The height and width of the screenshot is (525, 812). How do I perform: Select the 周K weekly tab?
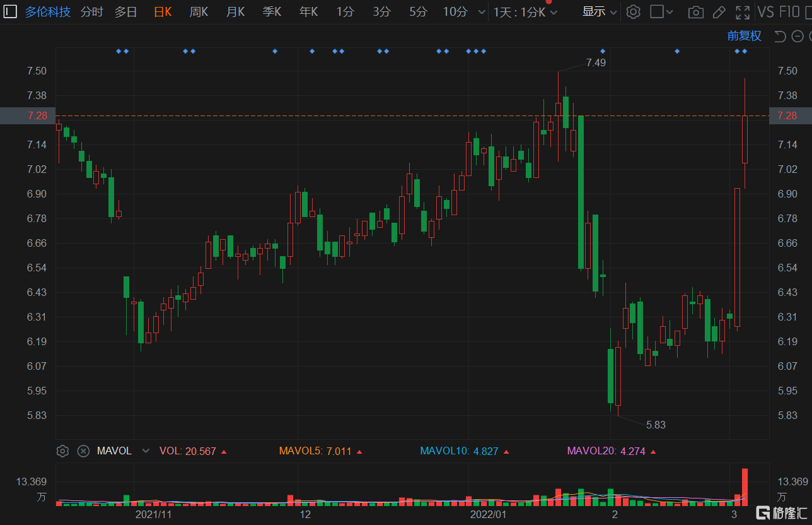(199, 11)
